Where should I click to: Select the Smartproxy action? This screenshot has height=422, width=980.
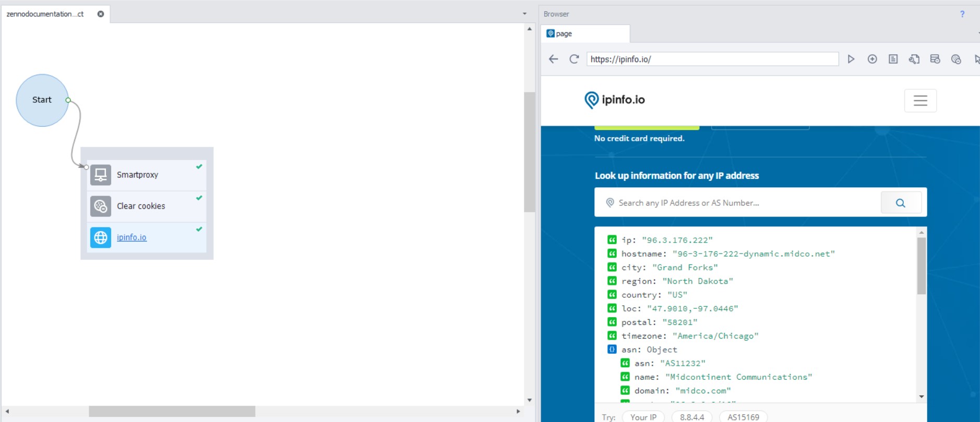[147, 175]
